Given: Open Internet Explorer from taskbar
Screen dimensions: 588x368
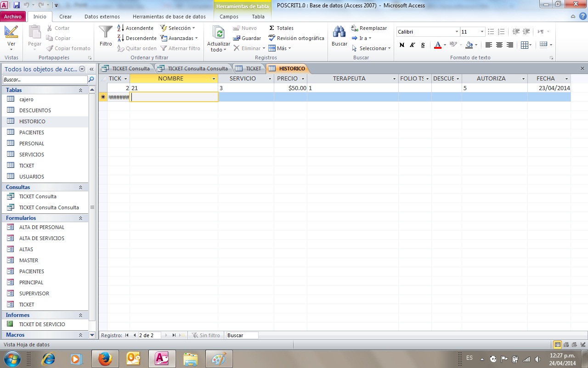Looking at the screenshot, I should point(48,359).
